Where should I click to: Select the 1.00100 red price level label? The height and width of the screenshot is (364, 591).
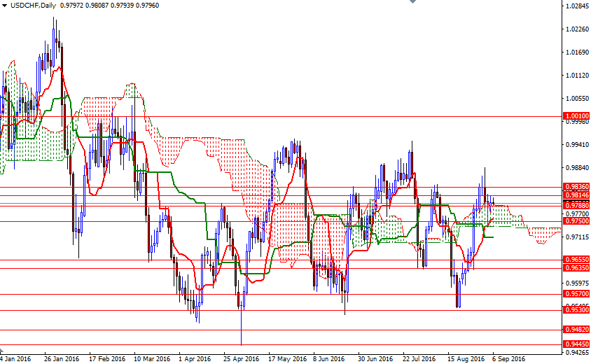576,116
